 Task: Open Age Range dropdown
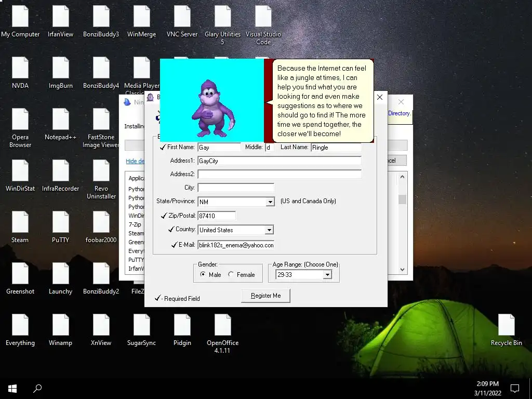pyautogui.click(x=327, y=275)
